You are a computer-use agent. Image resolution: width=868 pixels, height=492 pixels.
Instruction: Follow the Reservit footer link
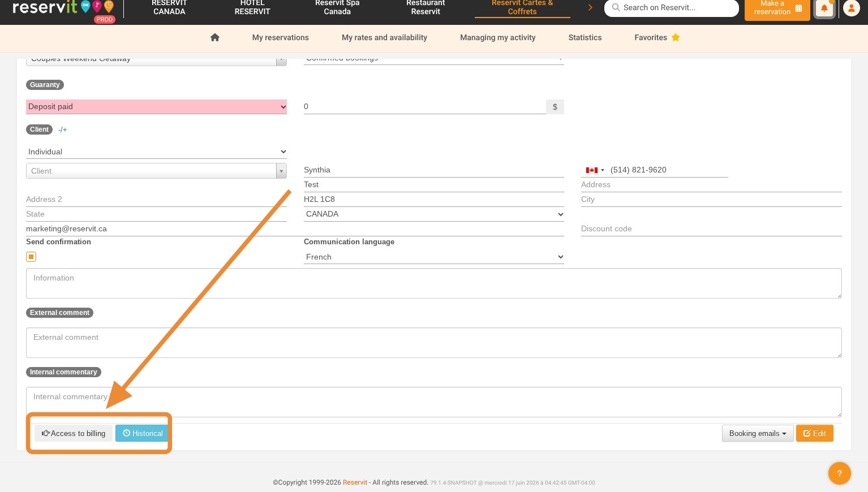point(355,482)
